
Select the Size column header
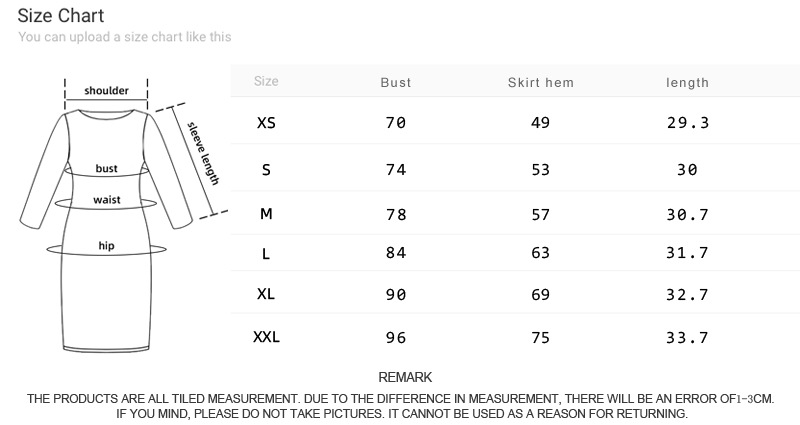(266, 81)
